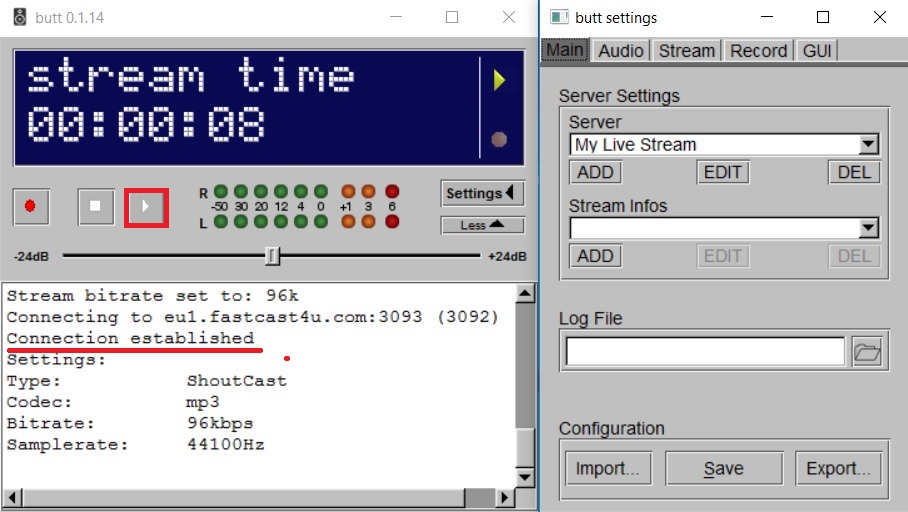Click the log's horizontal scrollbar thumb

click(x=244, y=498)
